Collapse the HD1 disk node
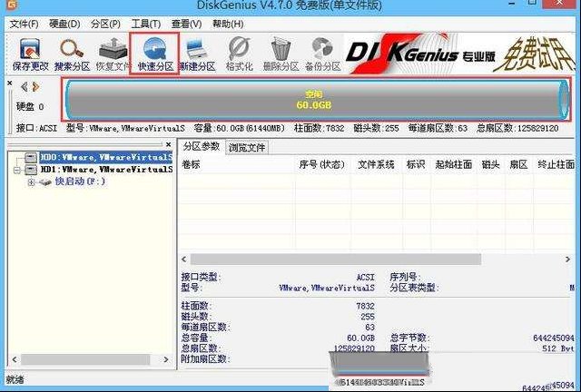This screenshot has width=581, height=392. pyautogui.click(x=16, y=170)
